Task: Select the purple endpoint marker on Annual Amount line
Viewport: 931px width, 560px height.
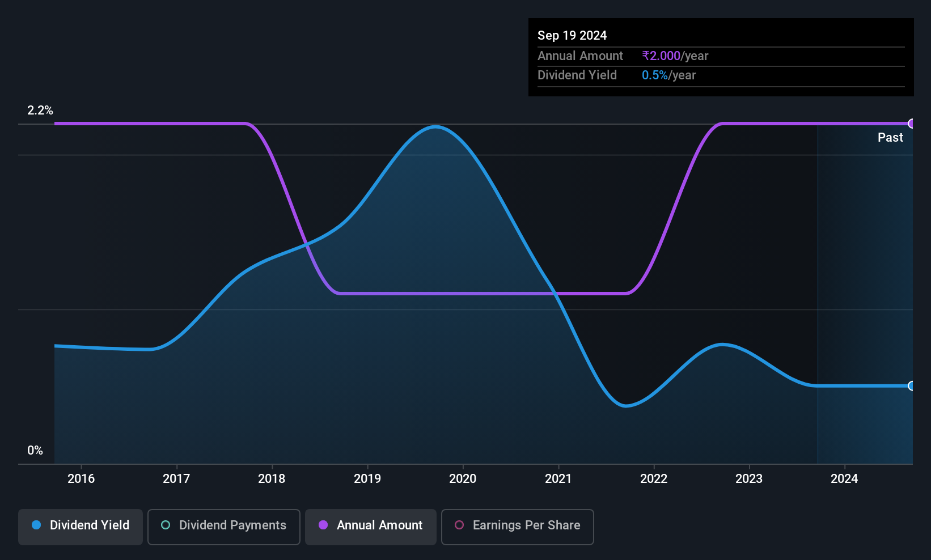Action: 912,124
